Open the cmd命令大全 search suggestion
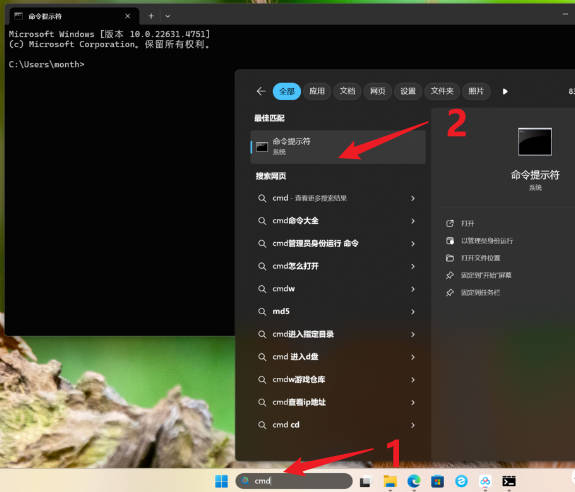The width and height of the screenshot is (575, 492). click(x=338, y=221)
